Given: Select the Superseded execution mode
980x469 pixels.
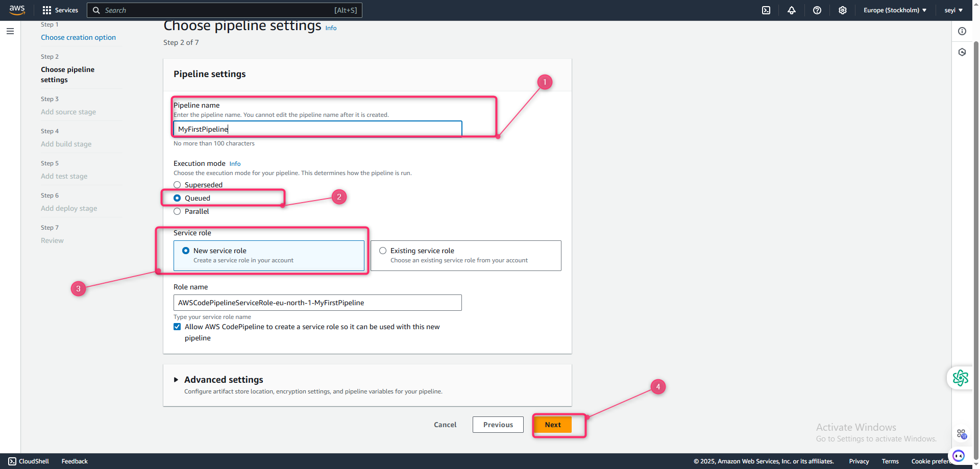Looking at the screenshot, I should tap(177, 185).
